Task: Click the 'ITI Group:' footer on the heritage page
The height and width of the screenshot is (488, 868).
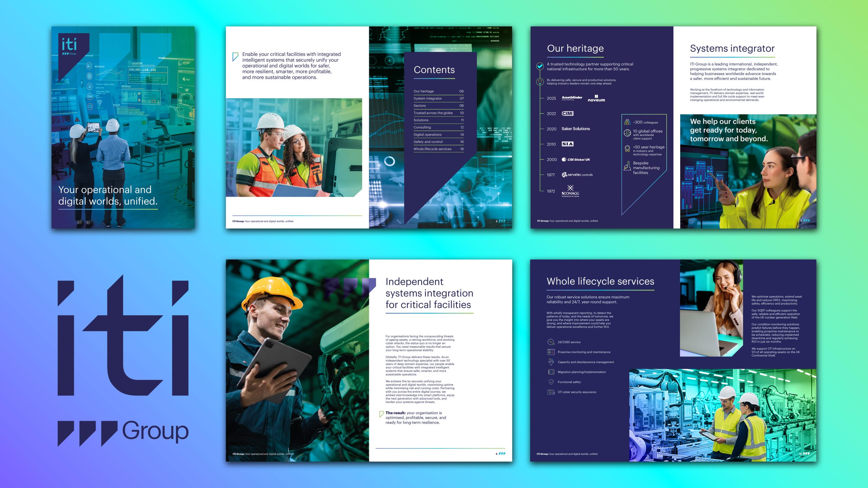Action: (568, 221)
